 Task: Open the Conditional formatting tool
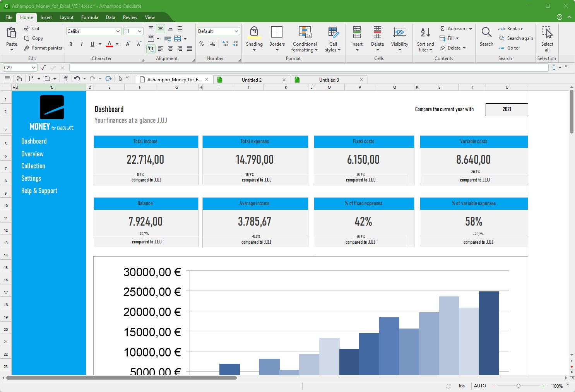(305, 39)
